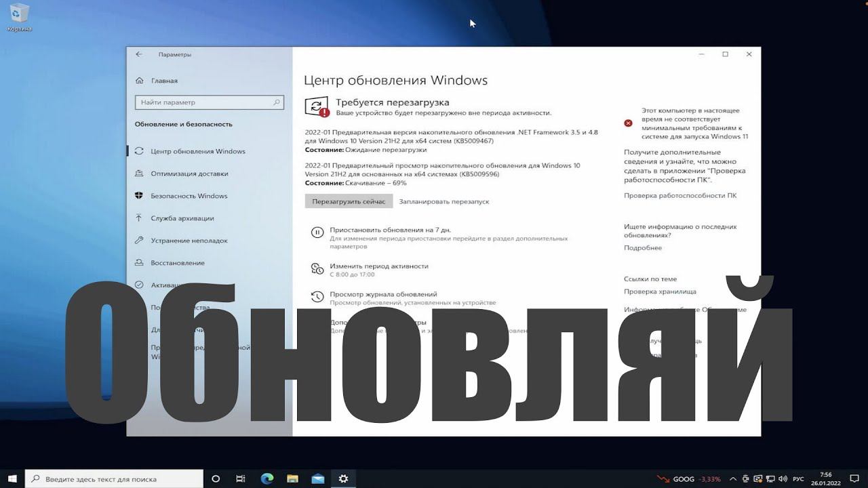Click the Settings gear on the taskbar
This screenshot has width=868, height=488.
(343, 479)
